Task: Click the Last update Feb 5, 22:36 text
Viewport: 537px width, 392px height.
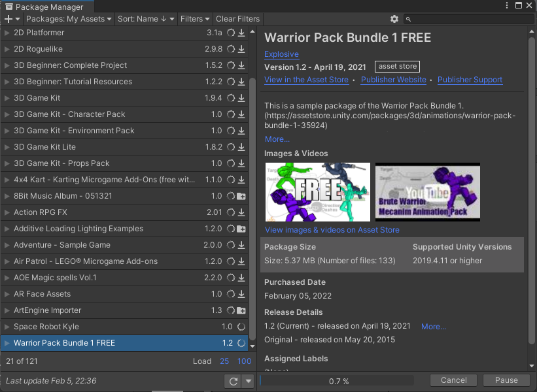Action: tap(51, 381)
